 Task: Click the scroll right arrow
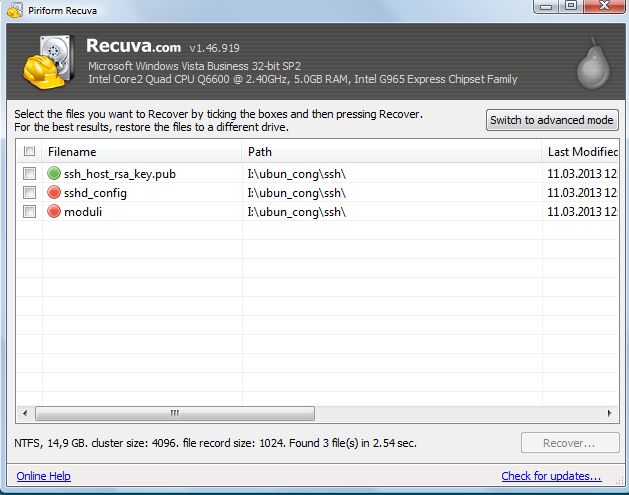(x=609, y=413)
